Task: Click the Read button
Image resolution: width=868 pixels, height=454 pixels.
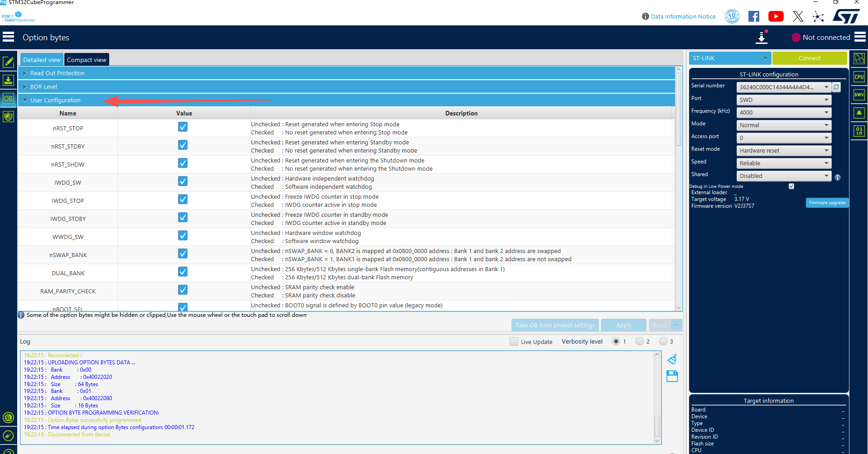Action: tap(660, 325)
